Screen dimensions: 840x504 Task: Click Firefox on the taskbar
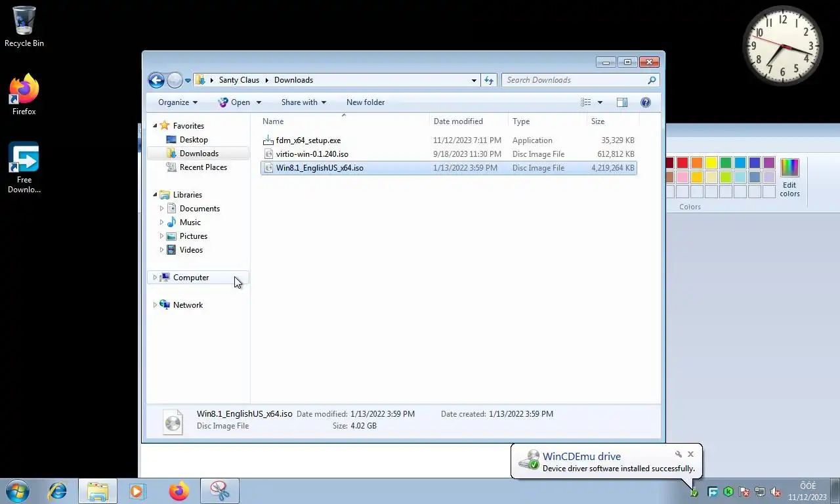tap(178, 491)
